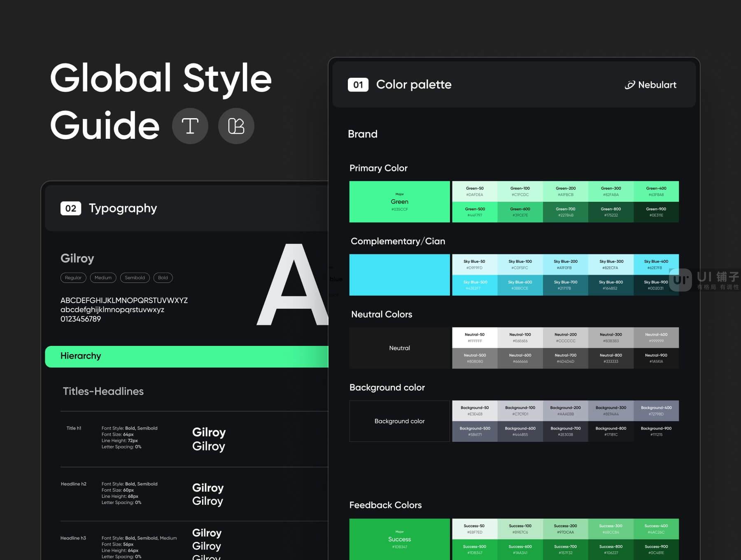Select the Medium font weight pill
Screen dimensions: 741x560
103,278
